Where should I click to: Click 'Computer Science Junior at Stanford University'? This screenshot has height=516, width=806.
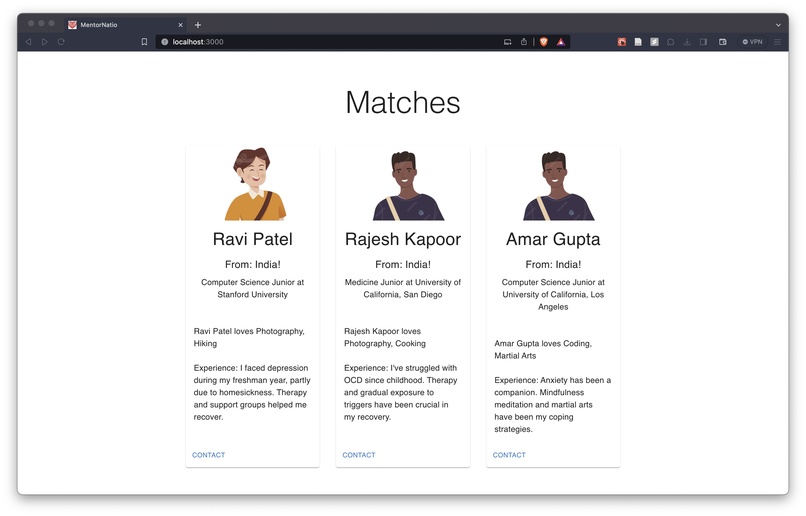point(252,288)
